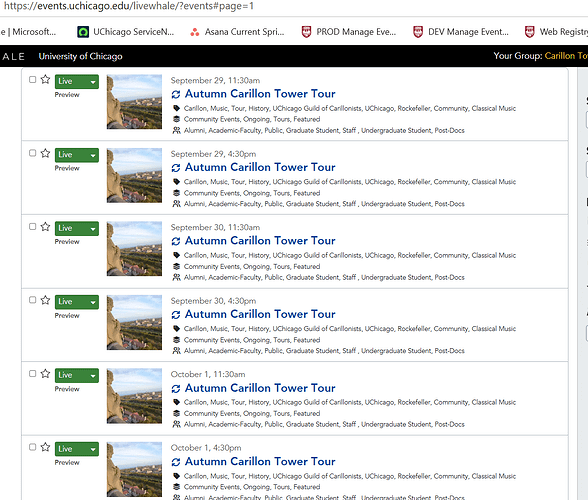This screenshot has width=588, height=500.
Task: Open Live status dropdown for September 30, 11:30am
Action: 77,228
